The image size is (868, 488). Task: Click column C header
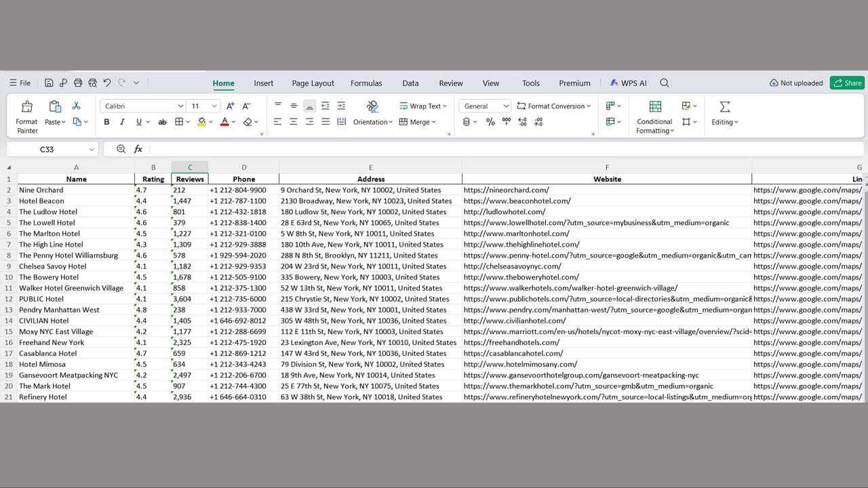[x=190, y=167]
